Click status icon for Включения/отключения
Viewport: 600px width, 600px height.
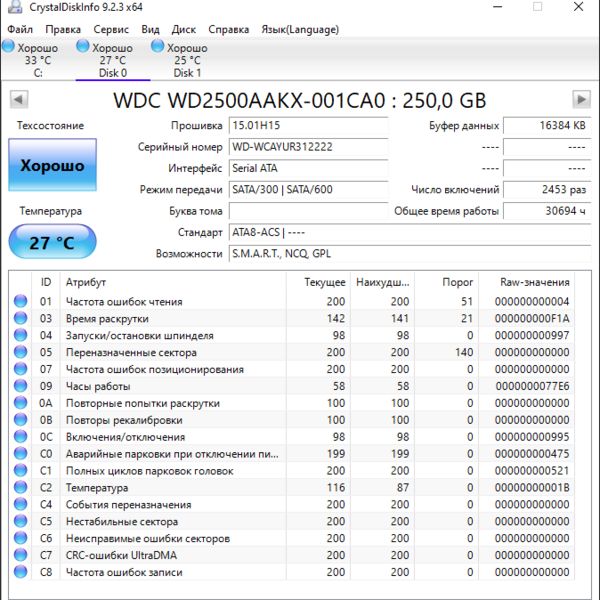click(20, 436)
